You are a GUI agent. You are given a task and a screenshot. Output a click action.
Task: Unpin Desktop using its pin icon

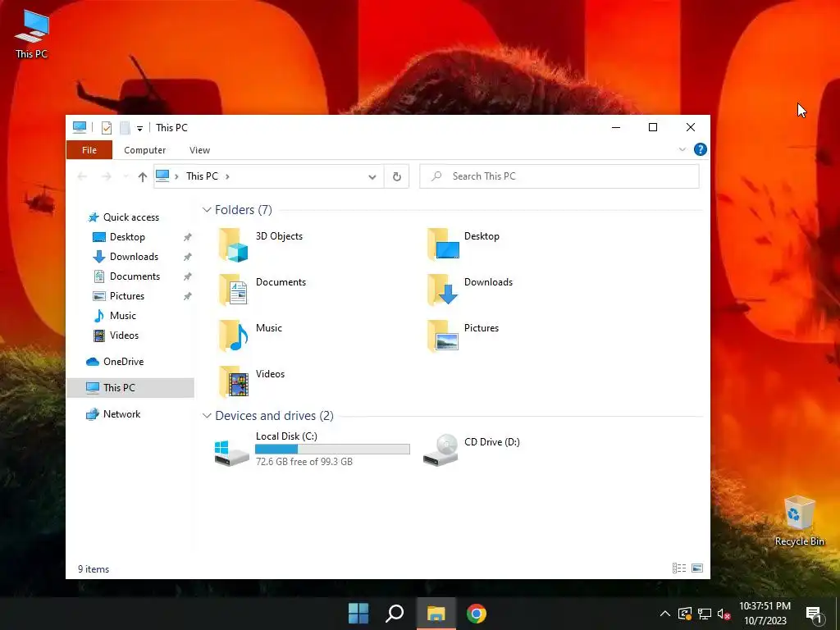pyautogui.click(x=188, y=237)
